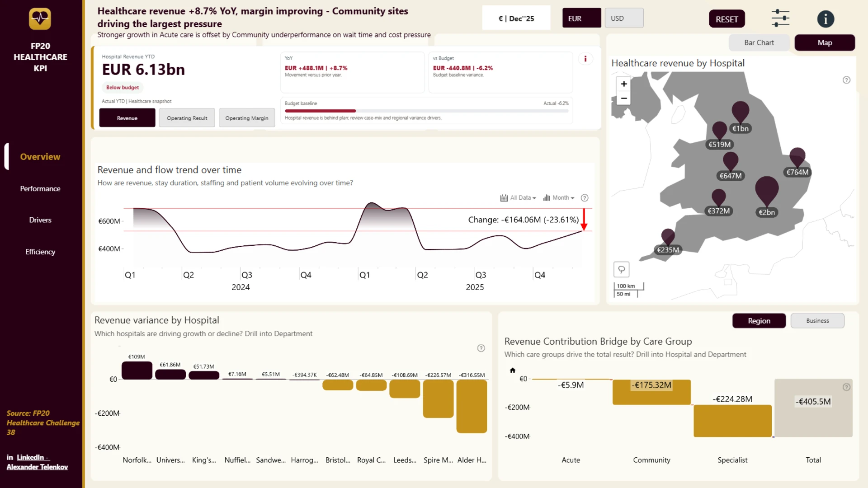Viewport: 868px width, 488px height.
Task: Toggle the Bar Chart view
Action: point(759,42)
